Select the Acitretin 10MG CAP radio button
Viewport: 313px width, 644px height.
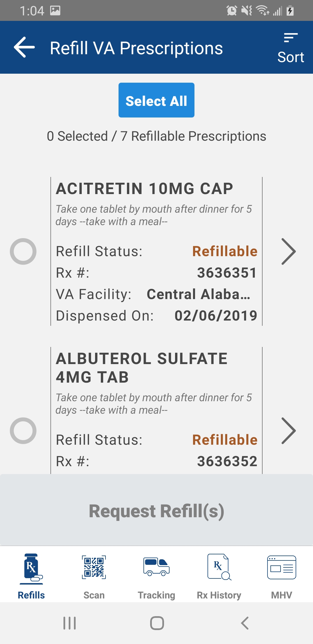[x=23, y=252]
